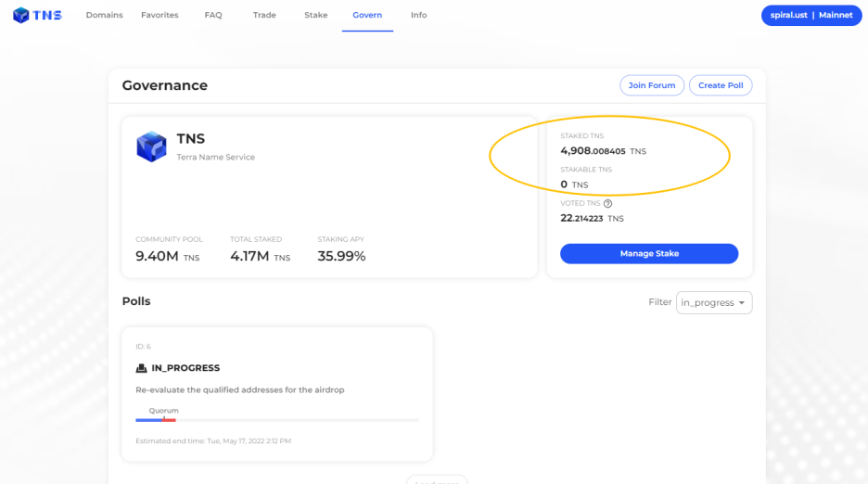
Task: Click the Quorum progress bar
Action: [276, 420]
